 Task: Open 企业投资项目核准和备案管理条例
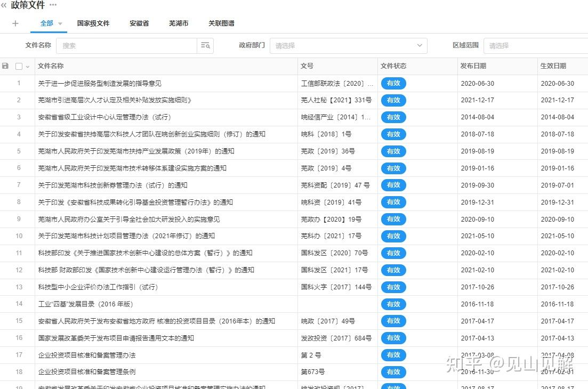point(86,372)
